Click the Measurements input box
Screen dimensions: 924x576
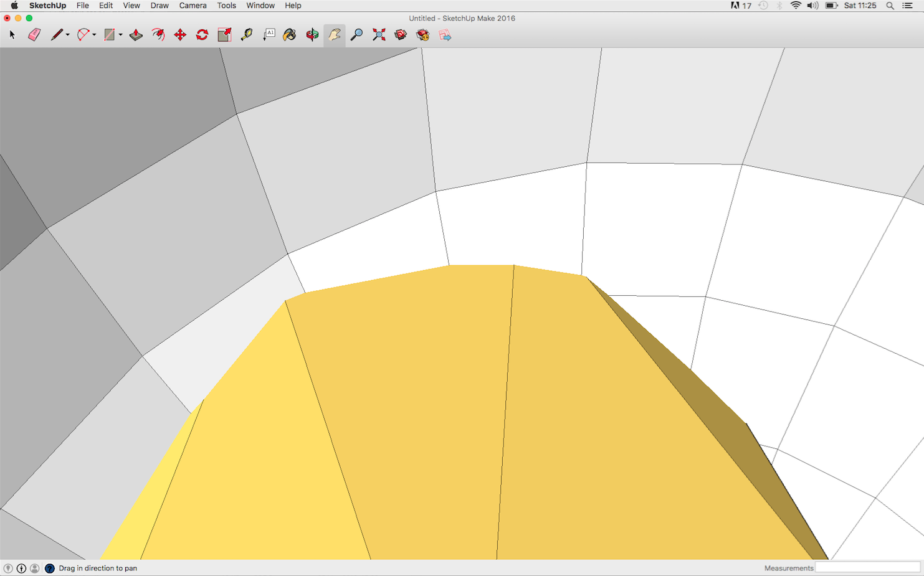click(x=867, y=568)
